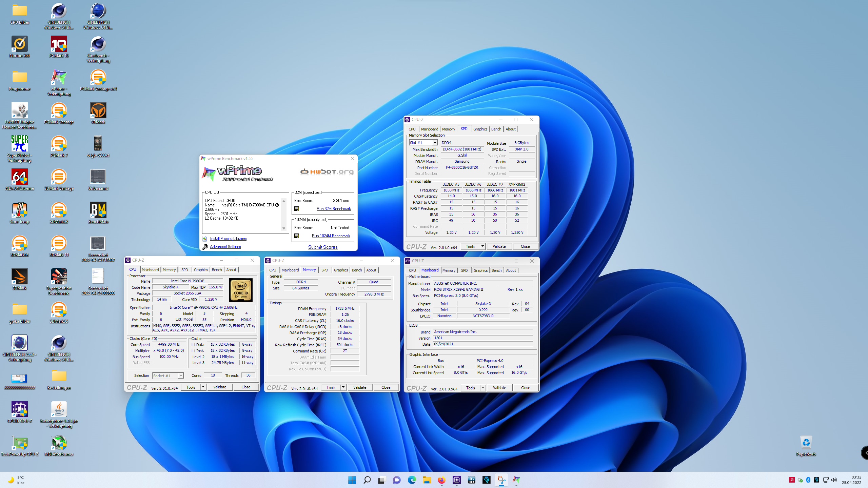The image size is (868, 488).
Task: Open Superposition Benchmark desktop icon
Action: pyautogui.click(x=59, y=282)
